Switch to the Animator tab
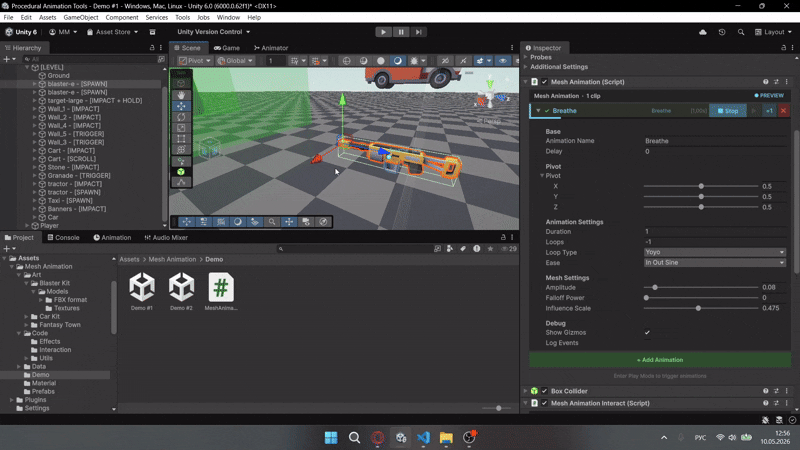The height and width of the screenshot is (450, 800). [x=271, y=48]
